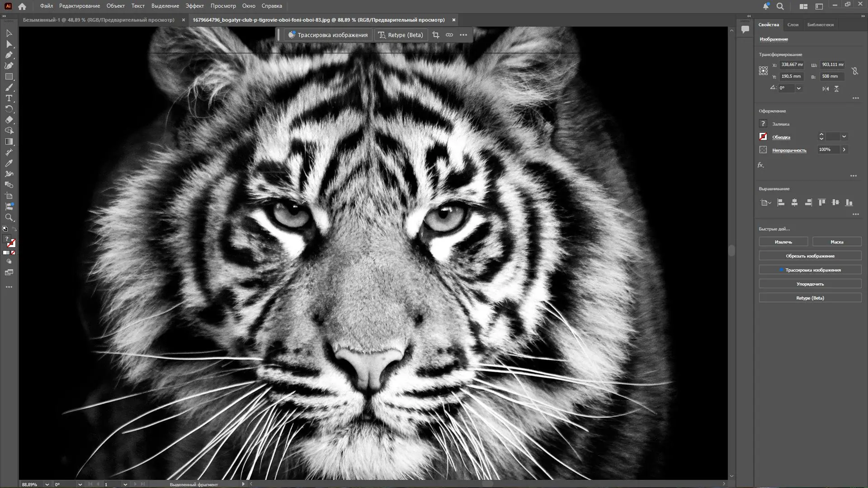The width and height of the screenshot is (868, 488).
Task: Open the Эффект menu
Action: [x=194, y=6]
